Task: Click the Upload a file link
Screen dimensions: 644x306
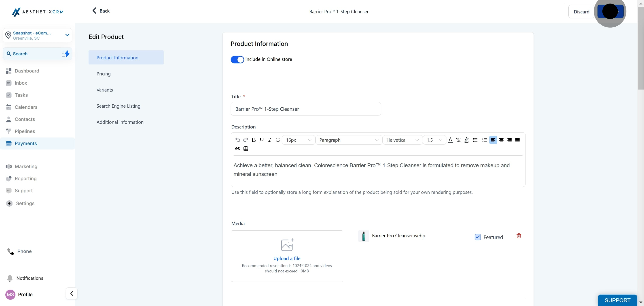Action: coord(287,259)
